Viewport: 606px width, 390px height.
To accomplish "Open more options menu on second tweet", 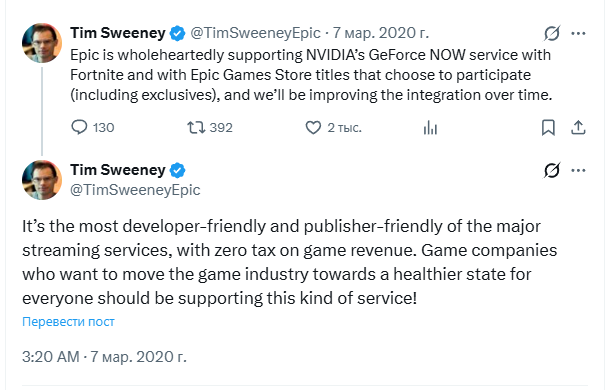I will point(578,170).
